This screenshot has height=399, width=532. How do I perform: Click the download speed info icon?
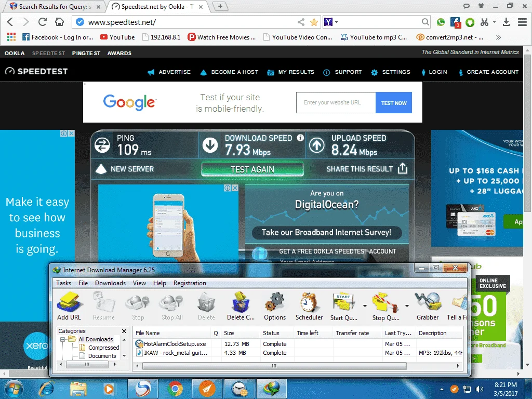pos(300,138)
